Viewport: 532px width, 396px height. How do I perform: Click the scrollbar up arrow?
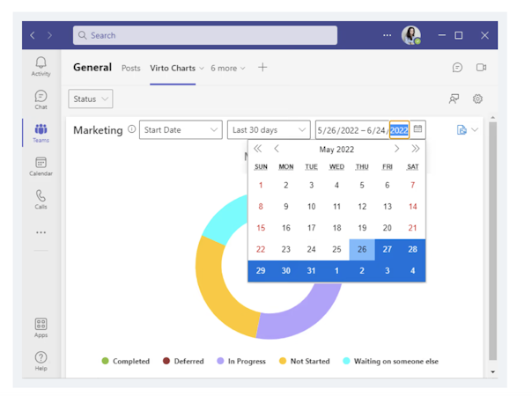492,117
